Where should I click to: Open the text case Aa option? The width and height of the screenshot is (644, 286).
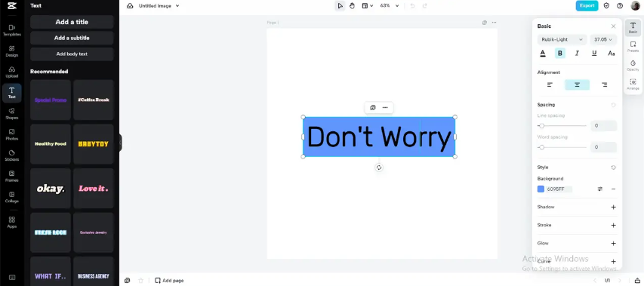[611, 54]
